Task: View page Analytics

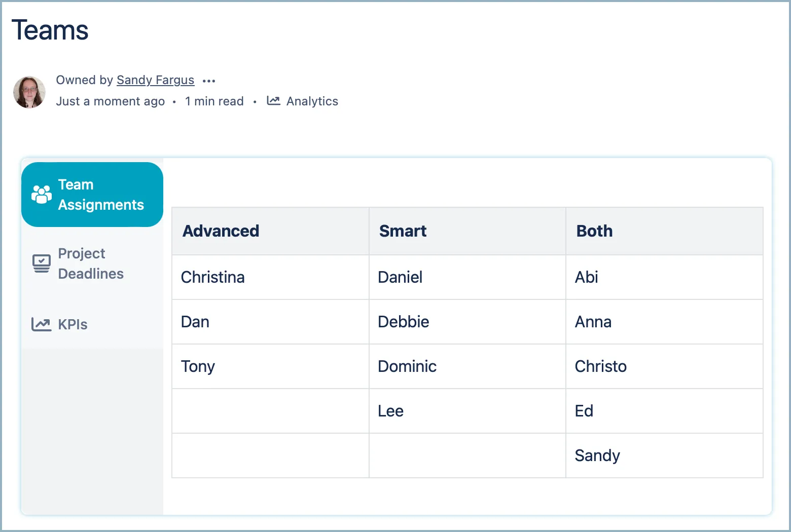Action: click(x=302, y=101)
